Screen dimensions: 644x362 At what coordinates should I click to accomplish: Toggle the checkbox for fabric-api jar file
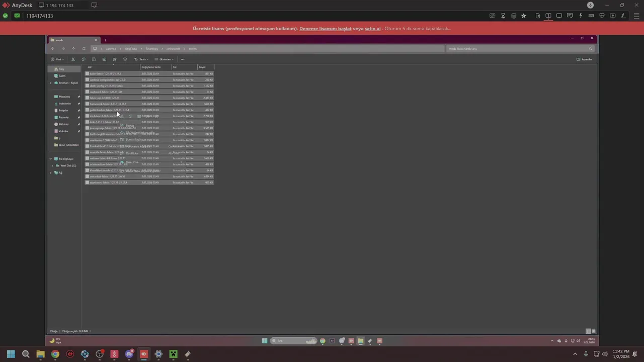pos(87,98)
